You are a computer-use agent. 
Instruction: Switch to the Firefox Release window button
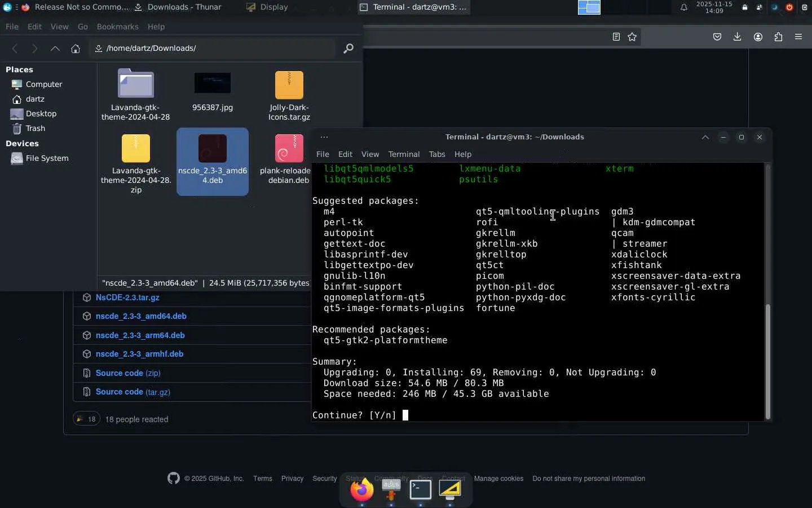(74, 7)
